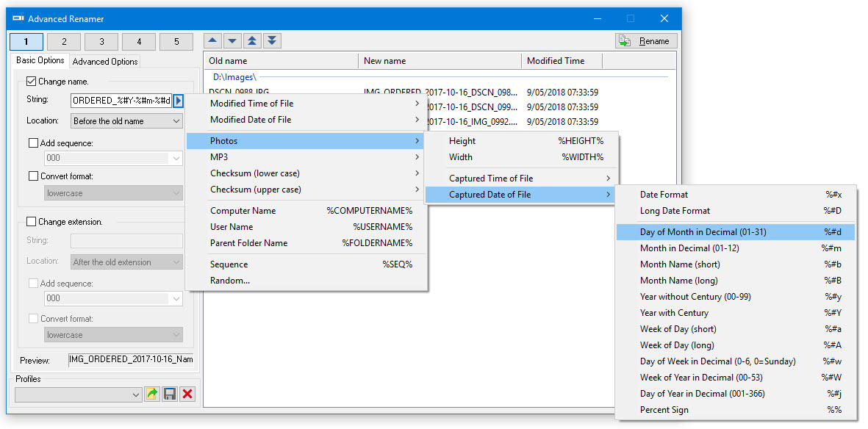
Task: Expand Modified Time of File submenu
Action: (x=306, y=104)
